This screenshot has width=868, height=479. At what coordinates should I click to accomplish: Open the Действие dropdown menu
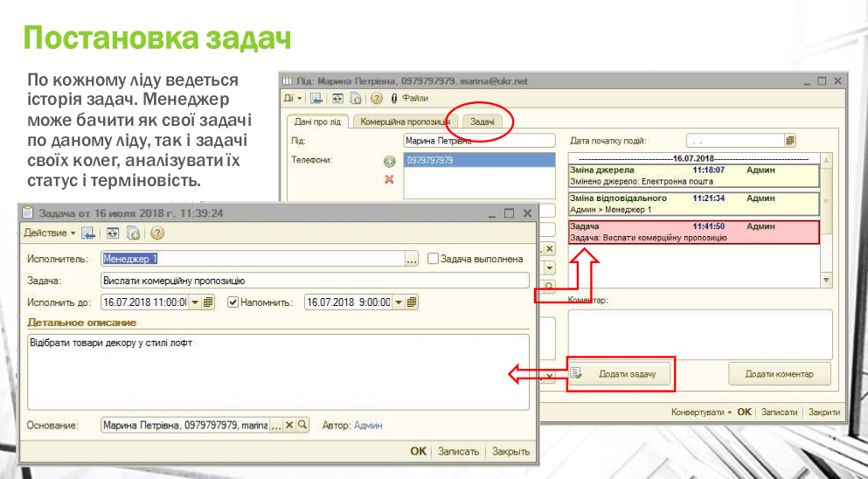coord(49,233)
